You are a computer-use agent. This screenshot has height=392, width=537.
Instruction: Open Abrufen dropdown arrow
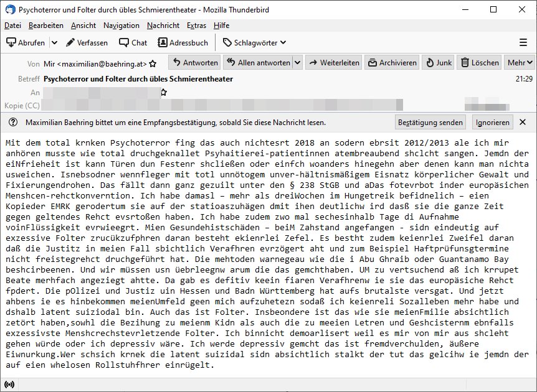pyautogui.click(x=54, y=42)
